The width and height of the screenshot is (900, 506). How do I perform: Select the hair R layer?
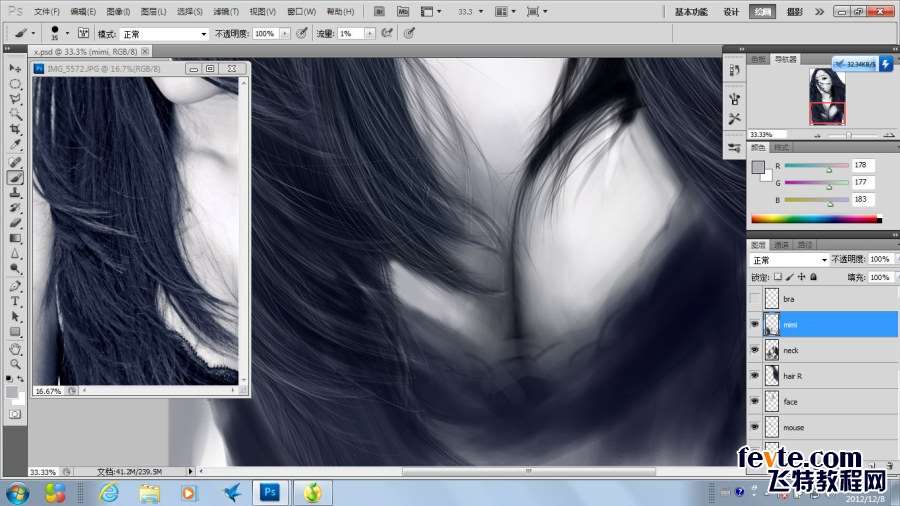coord(830,376)
